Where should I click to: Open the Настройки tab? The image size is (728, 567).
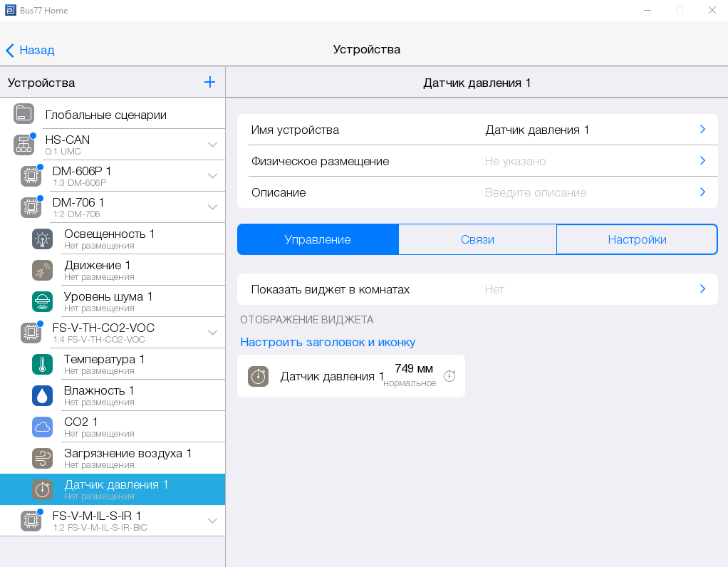click(x=637, y=239)
